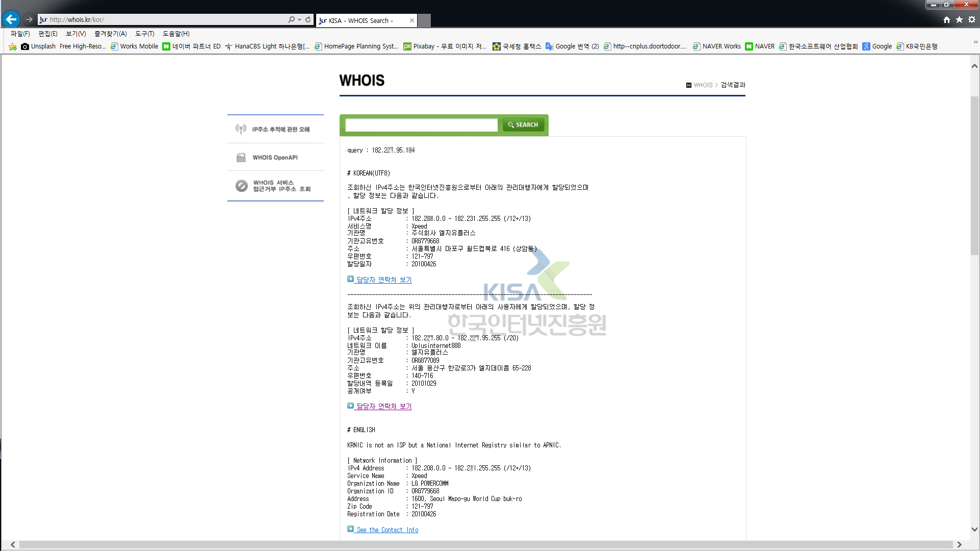This screenshot has width=980, height=551.
Task: Click the horizontal scrollbar thumb
Action: click(x=485, y=544)
